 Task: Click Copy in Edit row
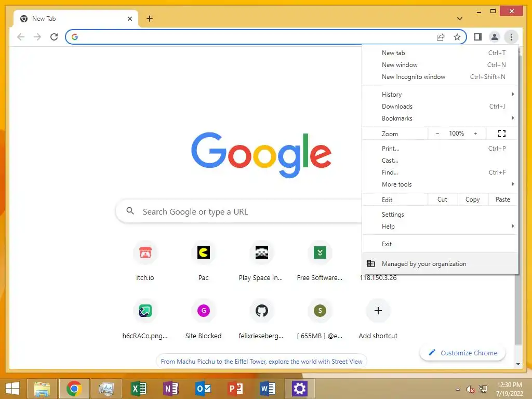point(473,199)
